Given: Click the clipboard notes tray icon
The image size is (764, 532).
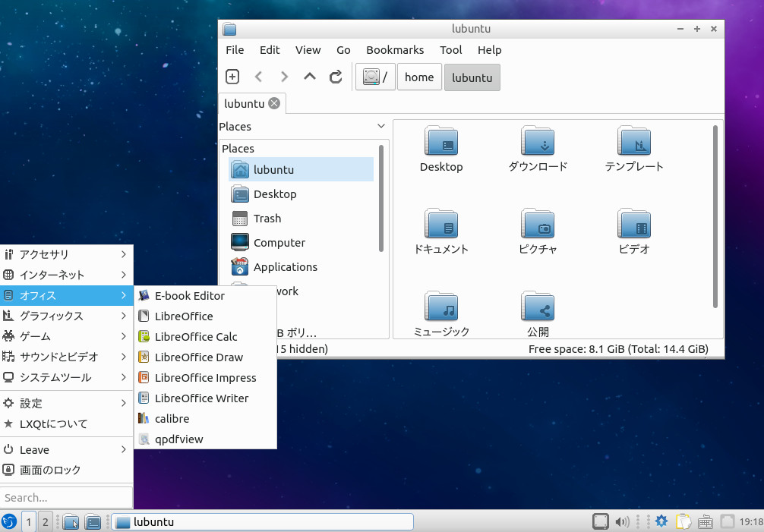Looking at the screenshot, I should tap(683, 522).
